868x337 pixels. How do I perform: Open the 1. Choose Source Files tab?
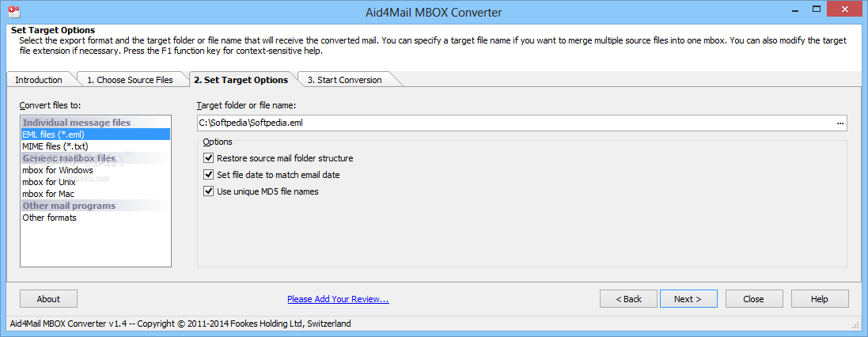[130, 80]
